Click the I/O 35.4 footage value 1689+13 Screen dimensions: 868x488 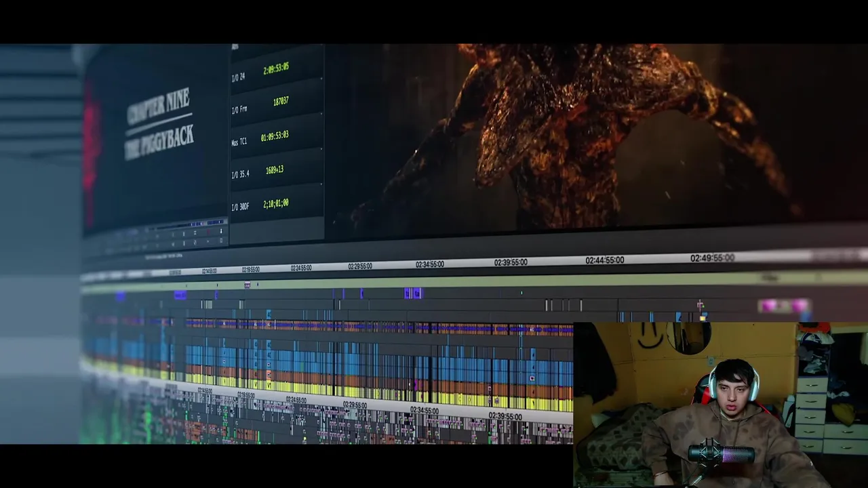pos(275,170)
